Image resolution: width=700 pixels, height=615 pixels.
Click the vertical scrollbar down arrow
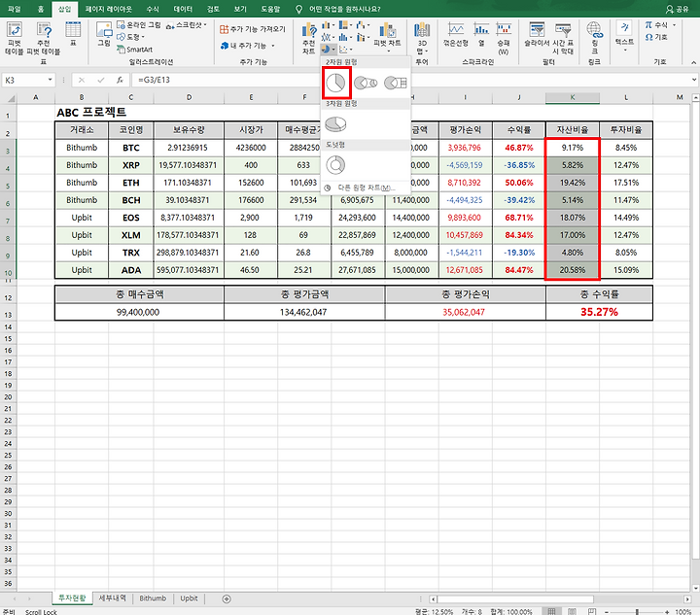click(x=695, y=588)
